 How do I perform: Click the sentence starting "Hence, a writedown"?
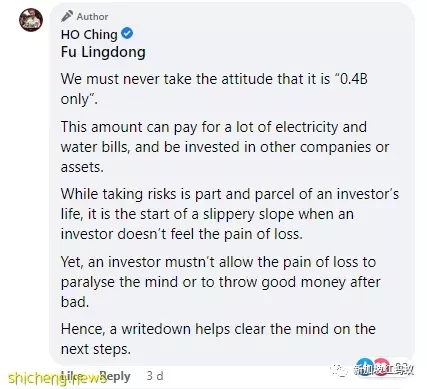click(x=218, y=339)
